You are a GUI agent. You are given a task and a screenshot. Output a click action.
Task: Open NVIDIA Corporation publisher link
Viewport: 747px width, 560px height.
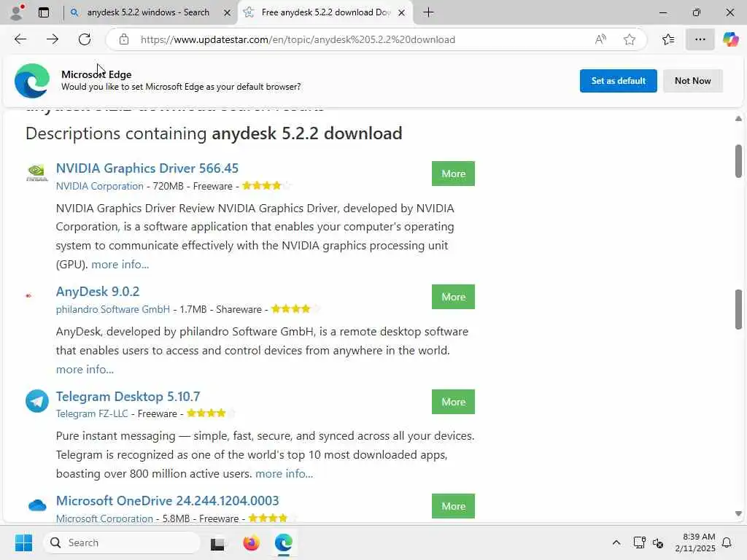tap(99, 186)
